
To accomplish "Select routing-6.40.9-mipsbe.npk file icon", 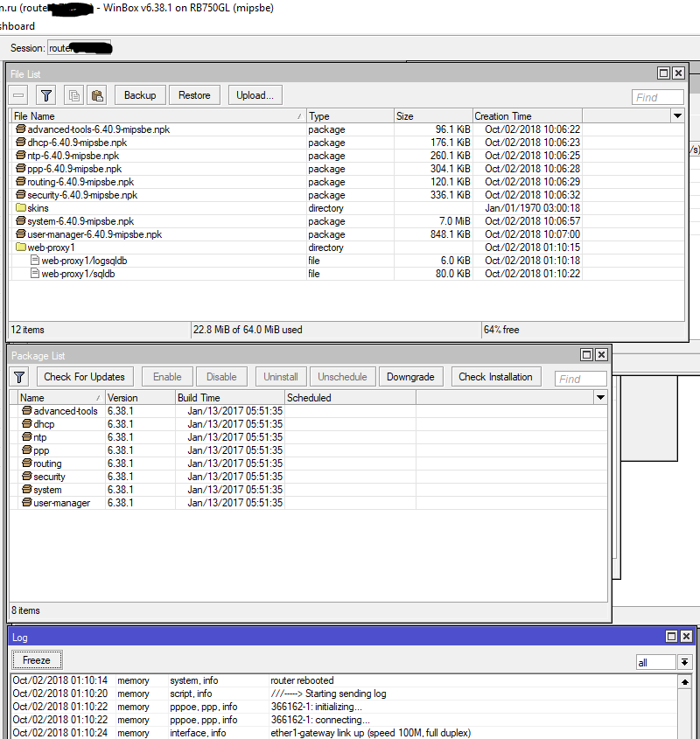I will click(x=21, y=181).
